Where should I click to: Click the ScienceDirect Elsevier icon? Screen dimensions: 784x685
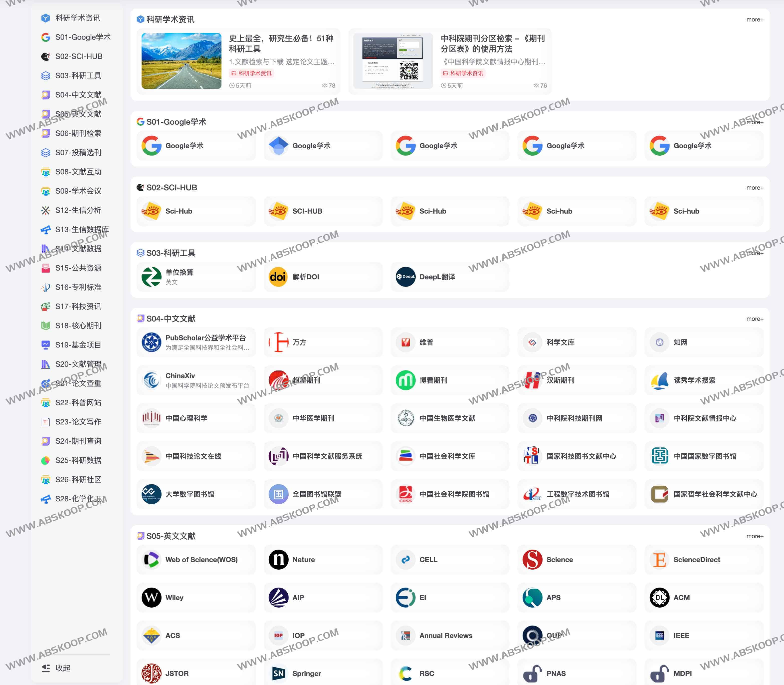pyautogui.click(x=659, y=560)
